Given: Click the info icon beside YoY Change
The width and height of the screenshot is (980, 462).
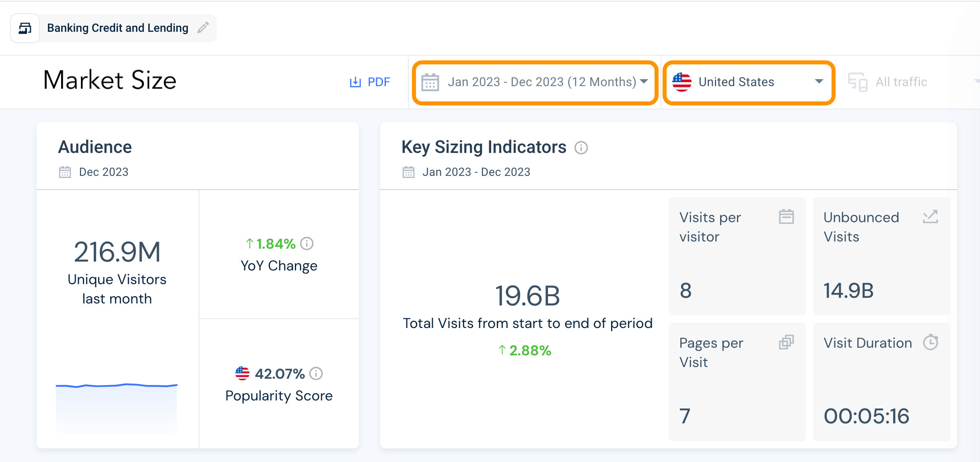Looking at the screenshot, I should coord(307,243).
